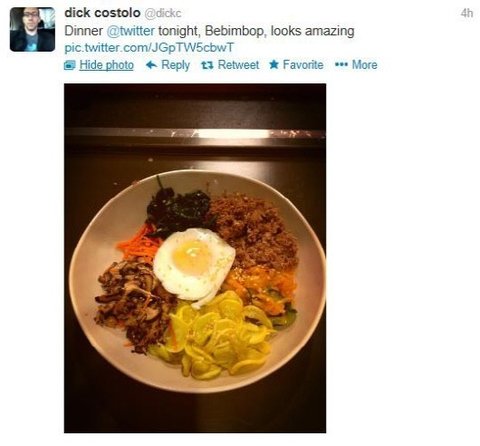Screen dimensions: 480x446
Task: Open the @twitter mention link
Action: 130,31
